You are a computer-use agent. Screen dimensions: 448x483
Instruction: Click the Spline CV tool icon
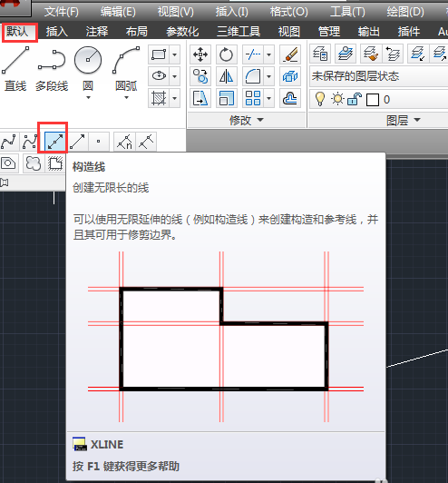30,142
